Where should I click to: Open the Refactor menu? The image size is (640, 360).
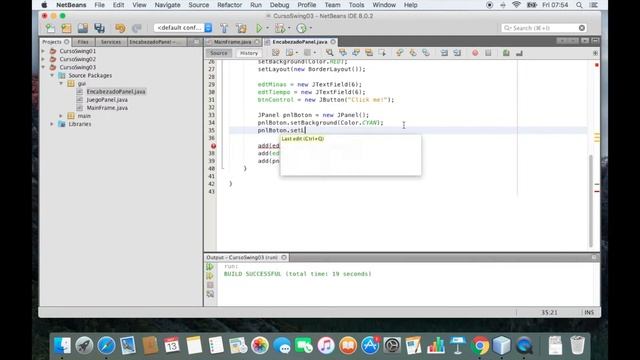[x=229, y=5]
